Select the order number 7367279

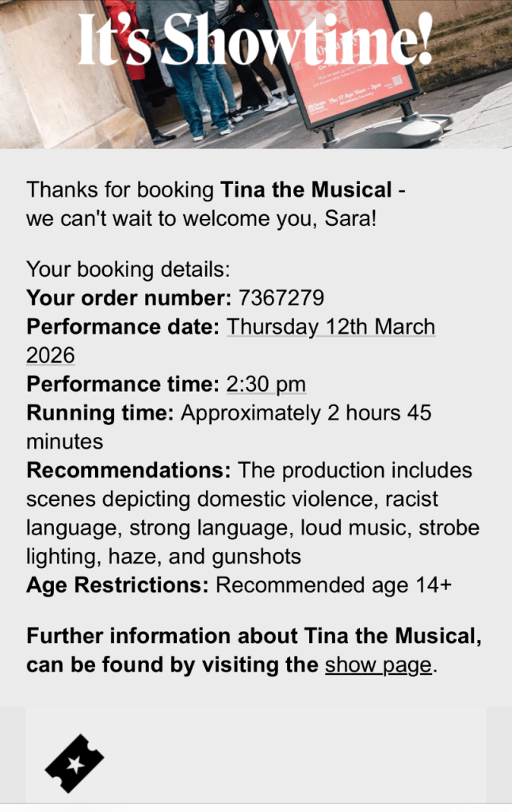pos(281,298)
